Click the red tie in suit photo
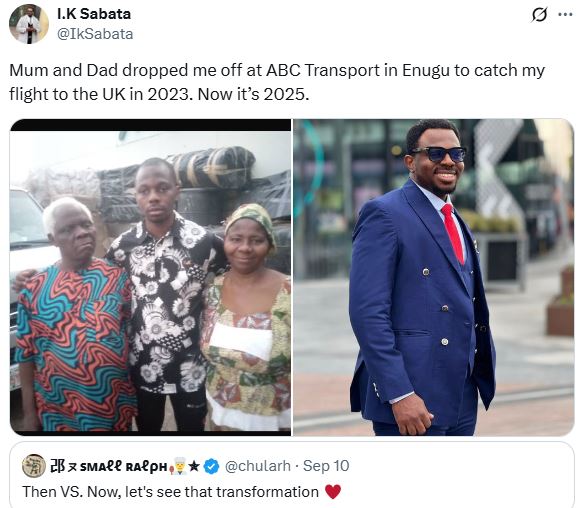581x508 pixels. (453, 233)
